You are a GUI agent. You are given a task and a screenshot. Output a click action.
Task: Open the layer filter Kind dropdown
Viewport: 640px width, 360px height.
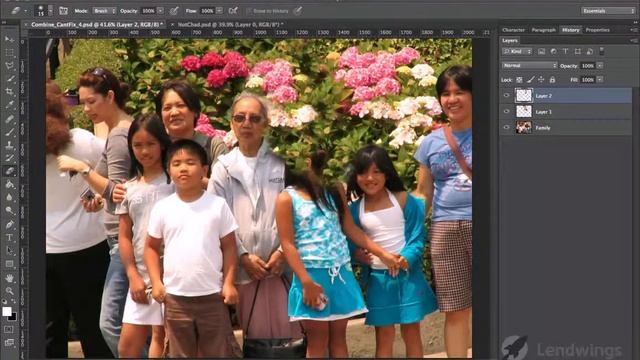(517, 51)
